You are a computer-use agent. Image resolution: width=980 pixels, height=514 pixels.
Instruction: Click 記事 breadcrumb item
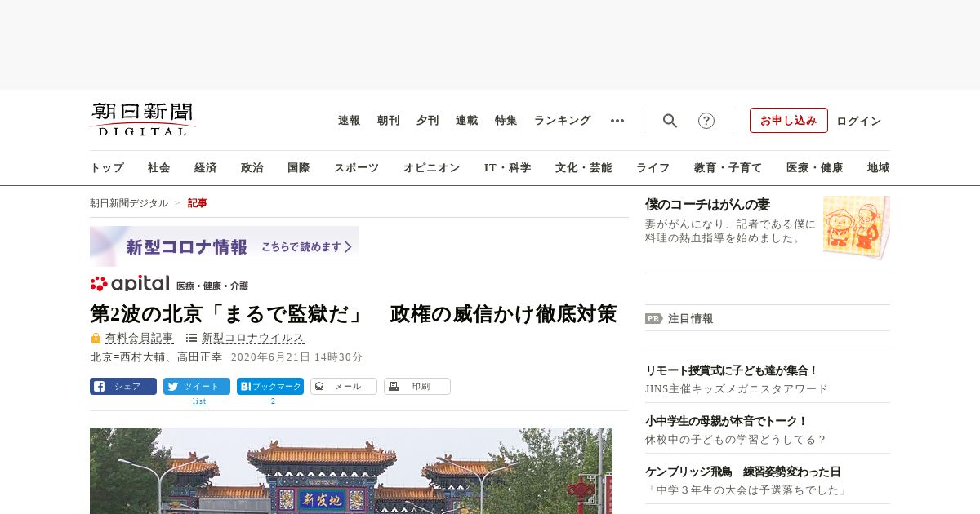click(x=198, y=203)
